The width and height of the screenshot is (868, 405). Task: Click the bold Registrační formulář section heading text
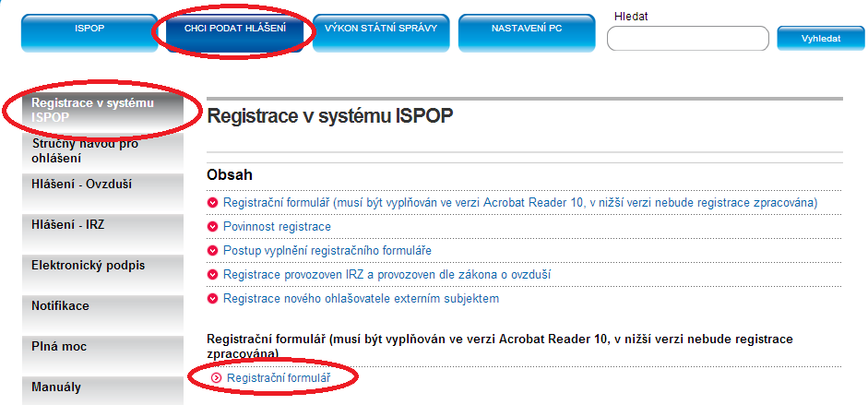coord(499,345)
